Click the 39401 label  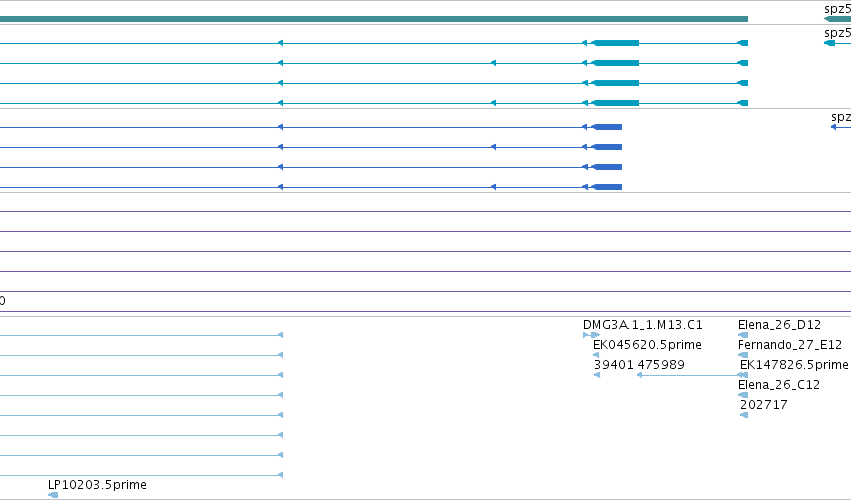point(614,365)
